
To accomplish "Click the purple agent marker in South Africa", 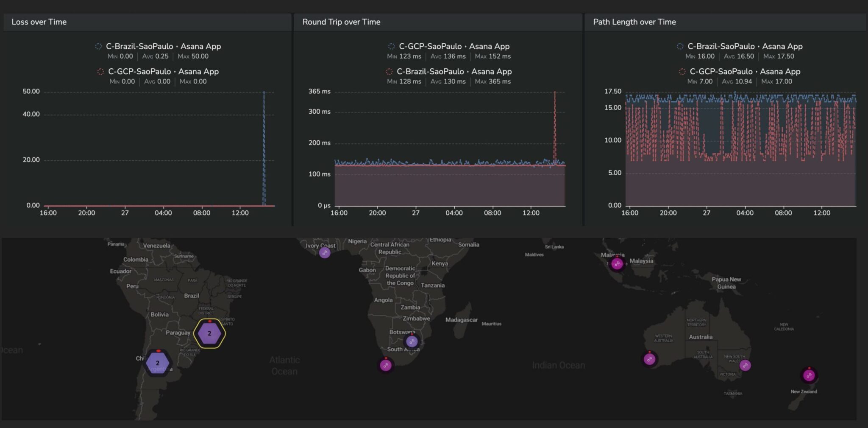I will (411, 341).
